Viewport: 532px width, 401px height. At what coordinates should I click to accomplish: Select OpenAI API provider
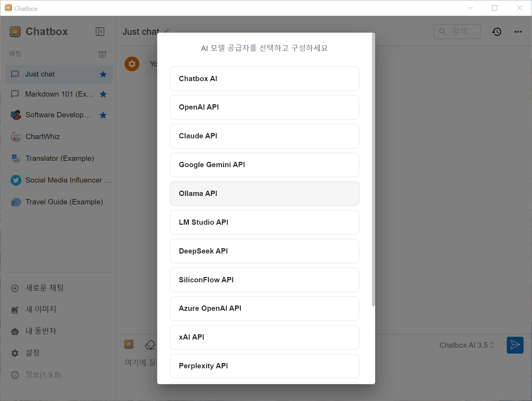[x=265, y=107]
